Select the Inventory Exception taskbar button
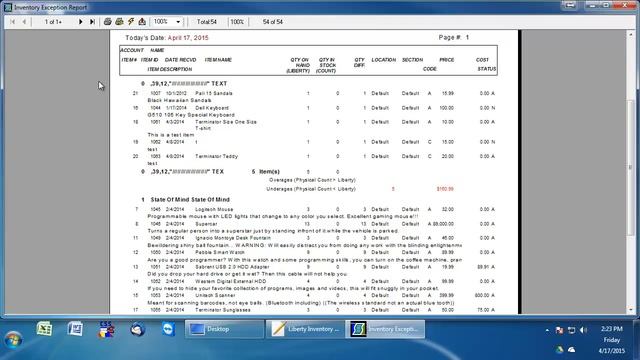 pos(385,329)
